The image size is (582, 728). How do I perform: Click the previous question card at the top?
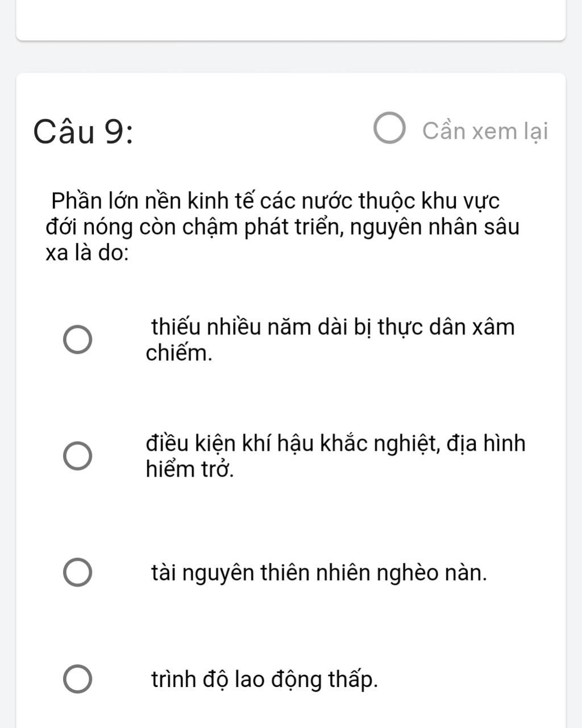click(x=291, y=20)
